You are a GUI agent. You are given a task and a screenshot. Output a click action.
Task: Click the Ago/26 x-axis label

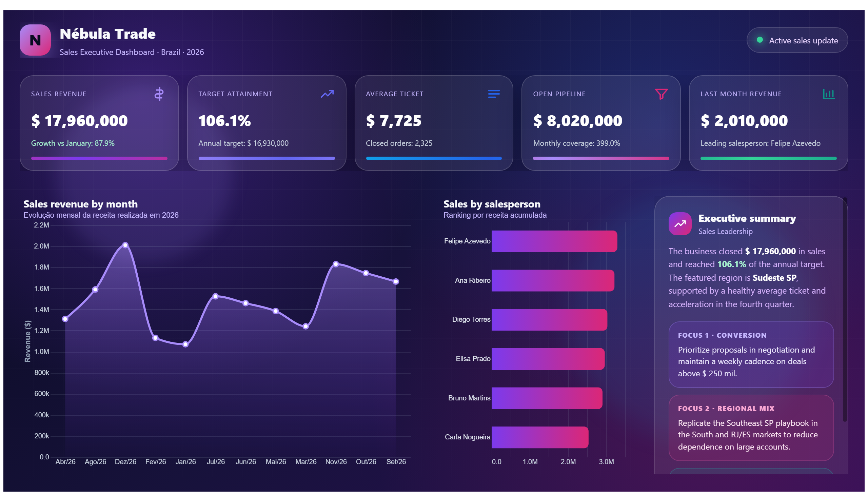coord(96,462)
